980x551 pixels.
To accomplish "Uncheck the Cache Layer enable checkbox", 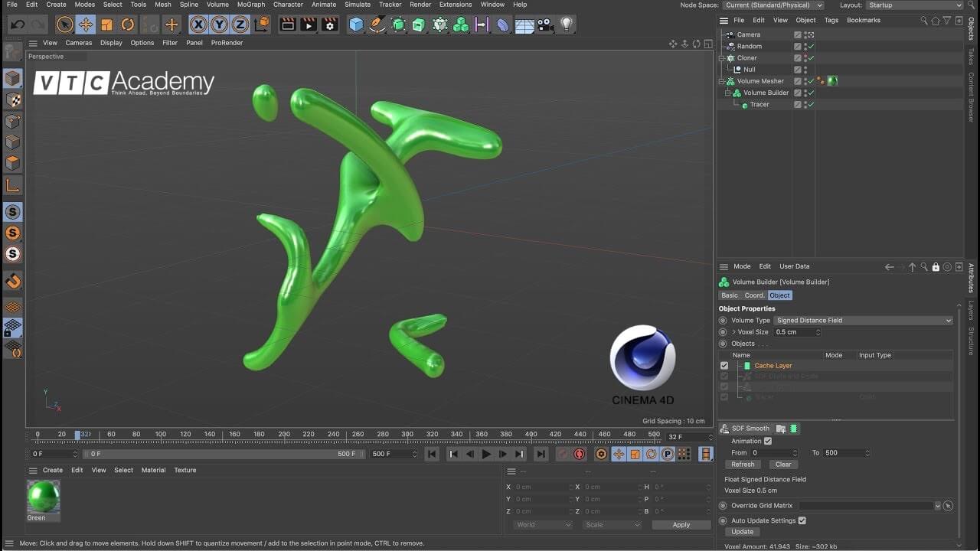I will click(x=724, y=365).
